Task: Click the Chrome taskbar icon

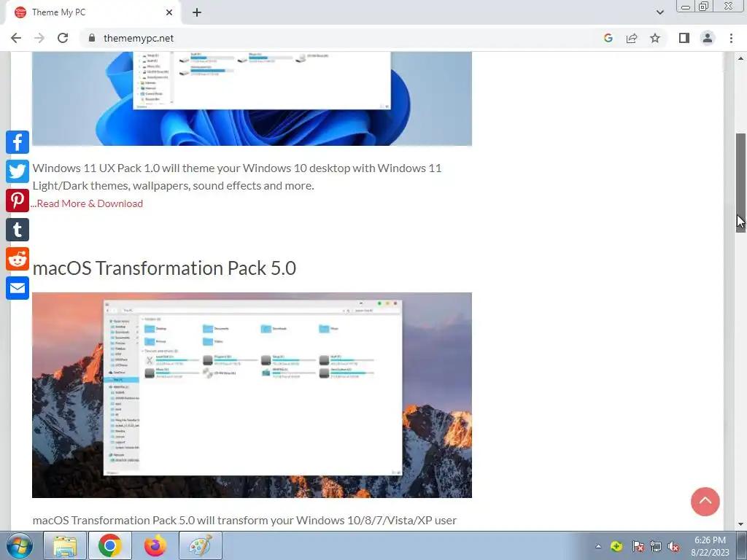Action: click(x=110, y=545)
